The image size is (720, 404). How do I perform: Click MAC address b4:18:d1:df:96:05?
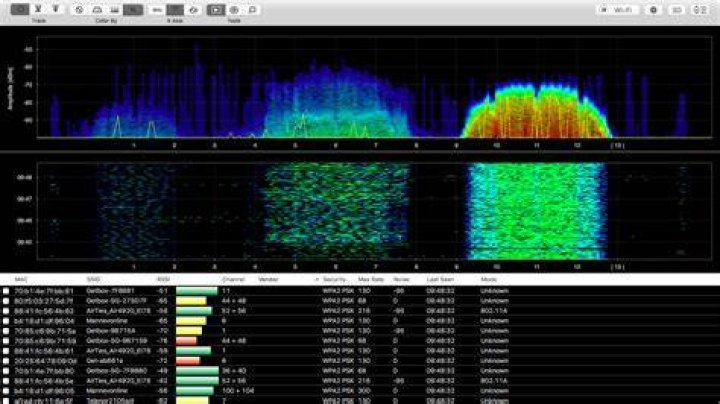[44, 391]
